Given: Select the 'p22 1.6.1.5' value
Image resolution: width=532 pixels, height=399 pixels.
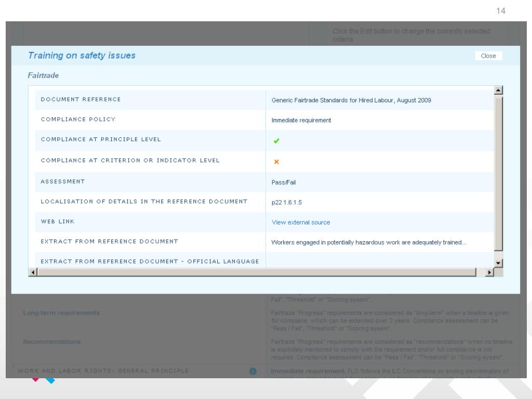Looking at the screenshot, I should 287,202.
